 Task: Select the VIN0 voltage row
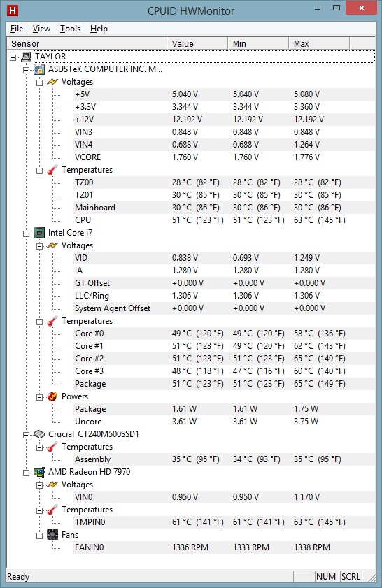(x=225, y=497)
